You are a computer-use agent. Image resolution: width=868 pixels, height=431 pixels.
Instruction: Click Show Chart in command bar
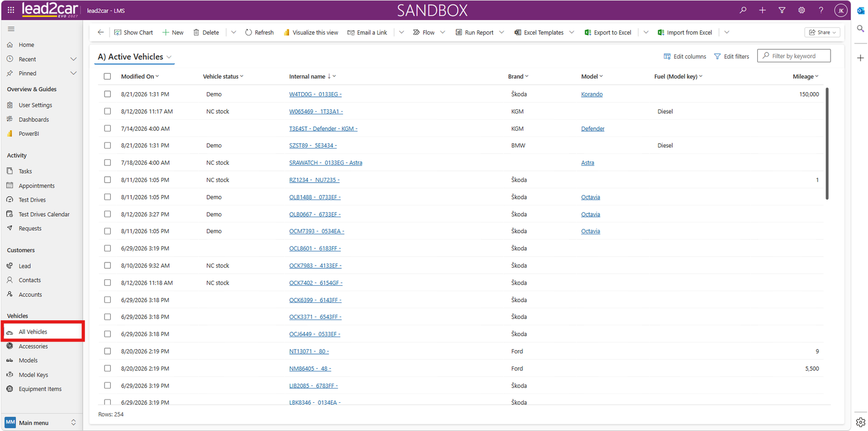tap(133, 33)
